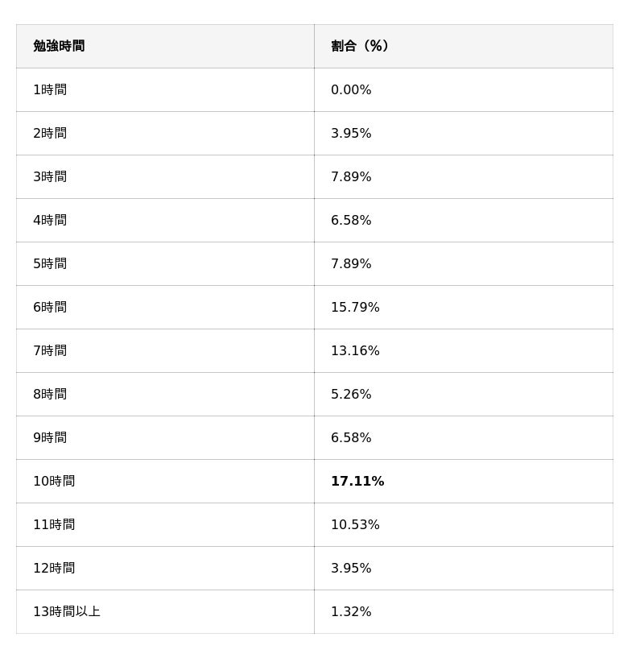Select the 9時間 row label
This screenshot has width=644, height=658.
point(50,438)
